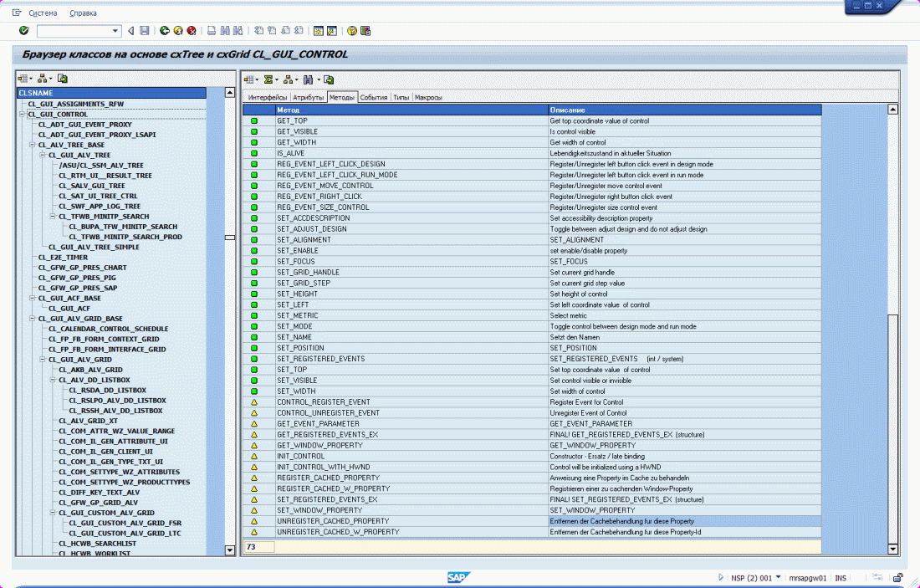The image size is (920, 588).
Task: Switch to the Атрибуты tab
Action: [x=308, y=97]
